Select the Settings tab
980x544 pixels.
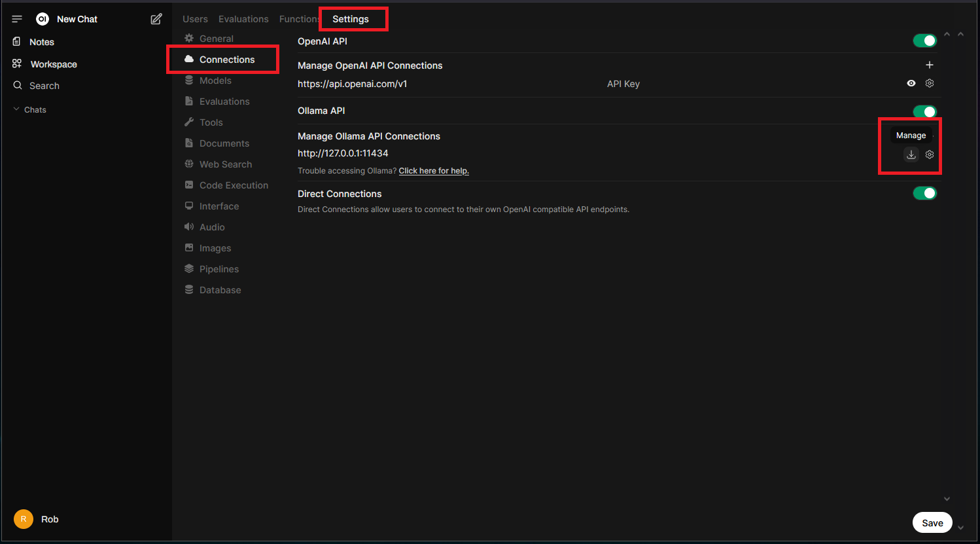(351, 19)
